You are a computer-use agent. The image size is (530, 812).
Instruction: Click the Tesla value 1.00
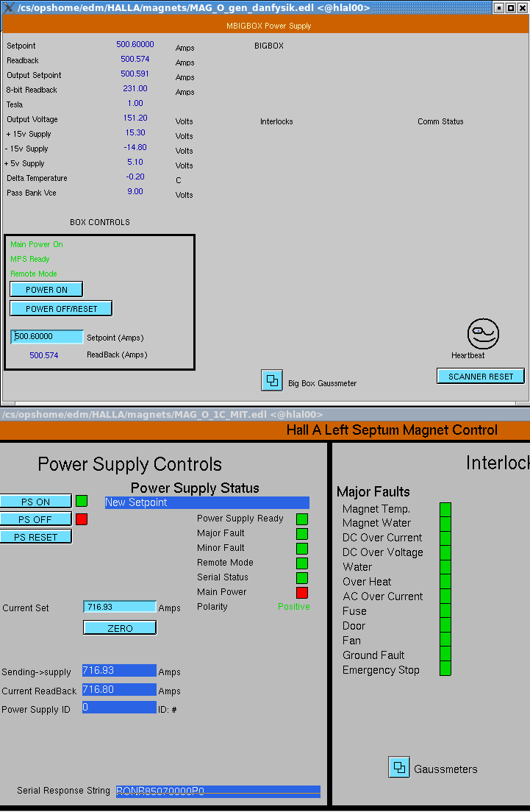(135, 103)
